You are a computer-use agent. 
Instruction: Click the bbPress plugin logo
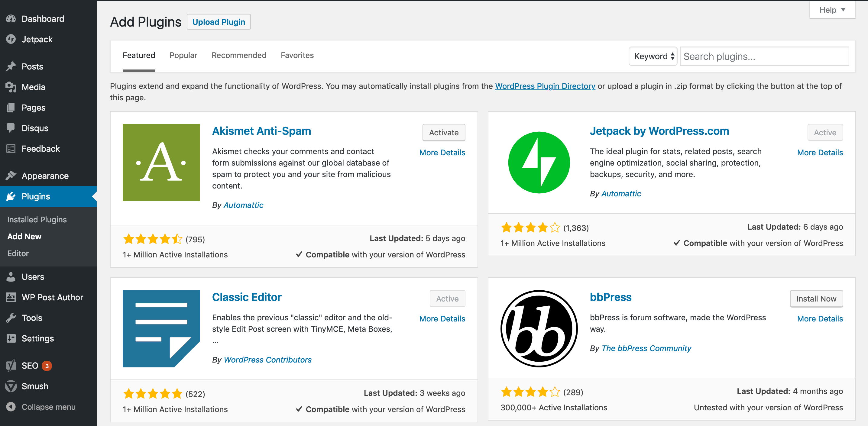(x=539, y=329)
